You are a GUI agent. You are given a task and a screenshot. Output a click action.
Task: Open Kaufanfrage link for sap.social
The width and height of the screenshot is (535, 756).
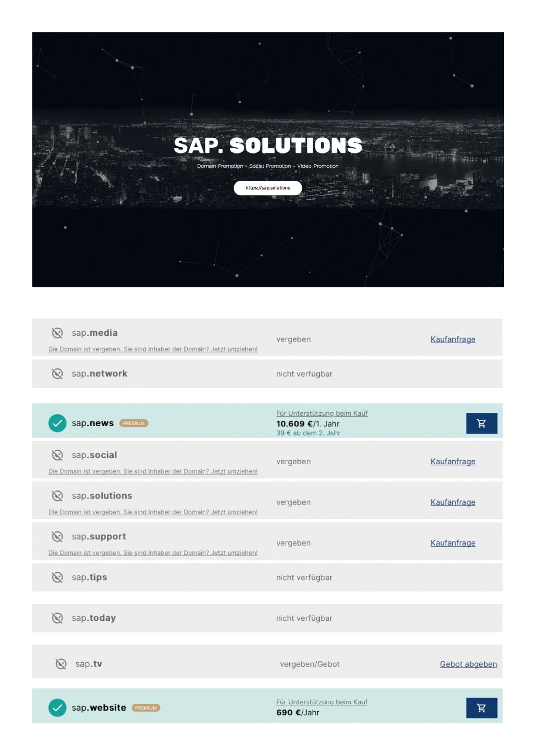coord(452,462)
